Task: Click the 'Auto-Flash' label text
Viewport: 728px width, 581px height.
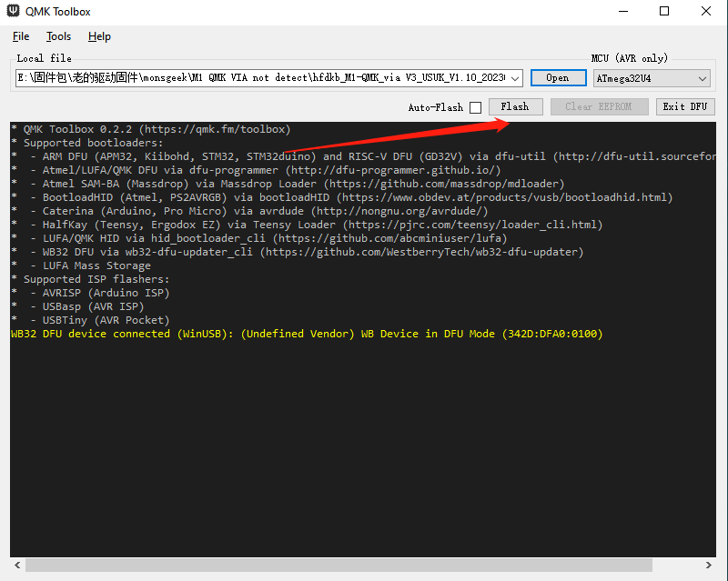Action: pyautogui.click(x=436, y=107)
